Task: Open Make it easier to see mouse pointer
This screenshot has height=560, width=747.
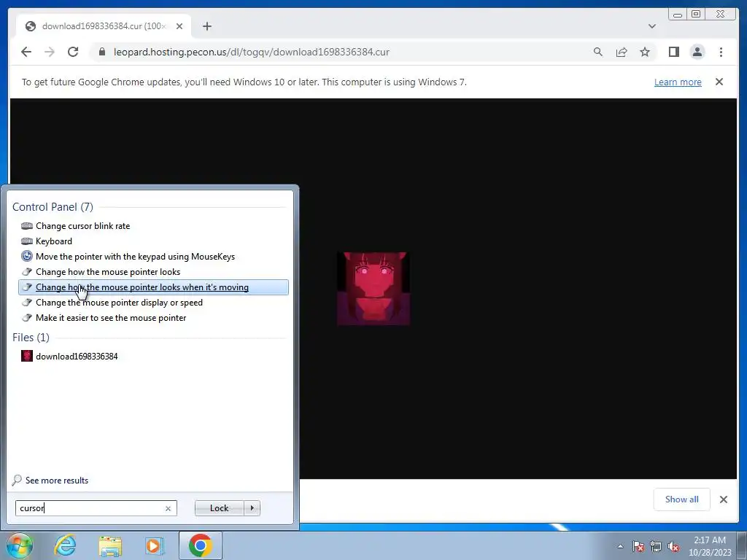Action: (153, 318)
